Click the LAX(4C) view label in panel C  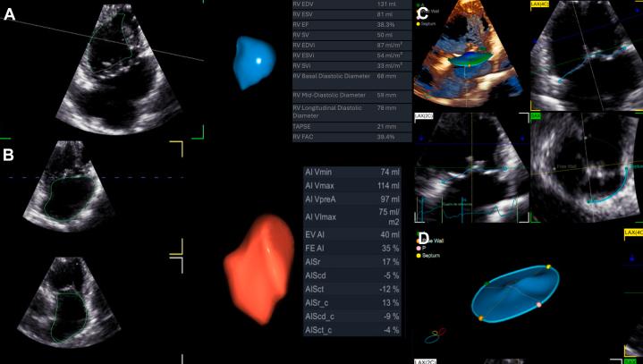click(x=542, y=4)
